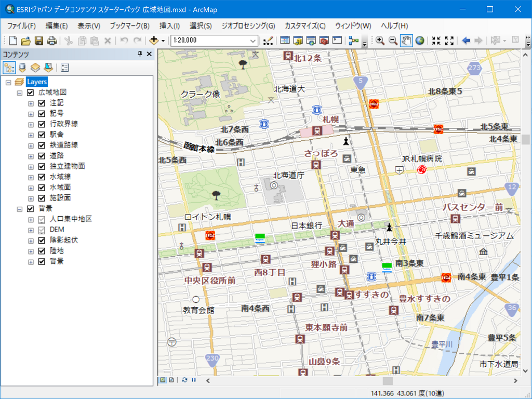This screenshot has width=532, height=399.
Task: Toggle 鉄道路線 layer checkbox
Action: click(x=42, y=145)
